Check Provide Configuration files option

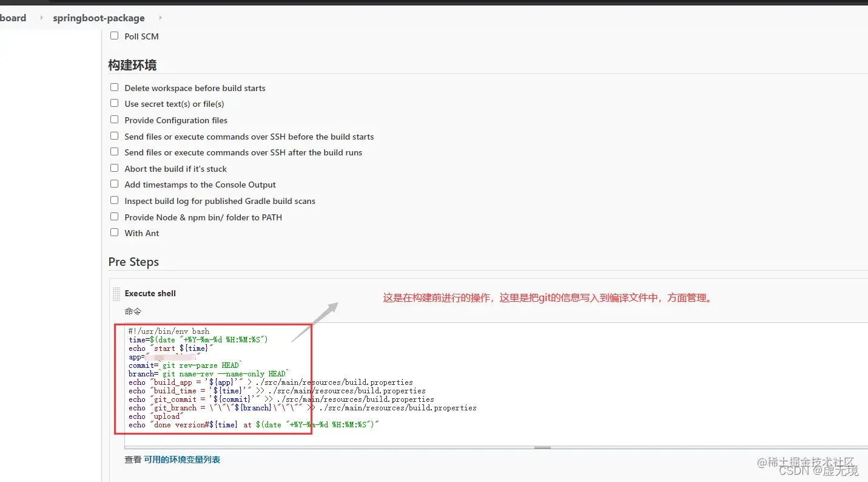tap(114, 120)
